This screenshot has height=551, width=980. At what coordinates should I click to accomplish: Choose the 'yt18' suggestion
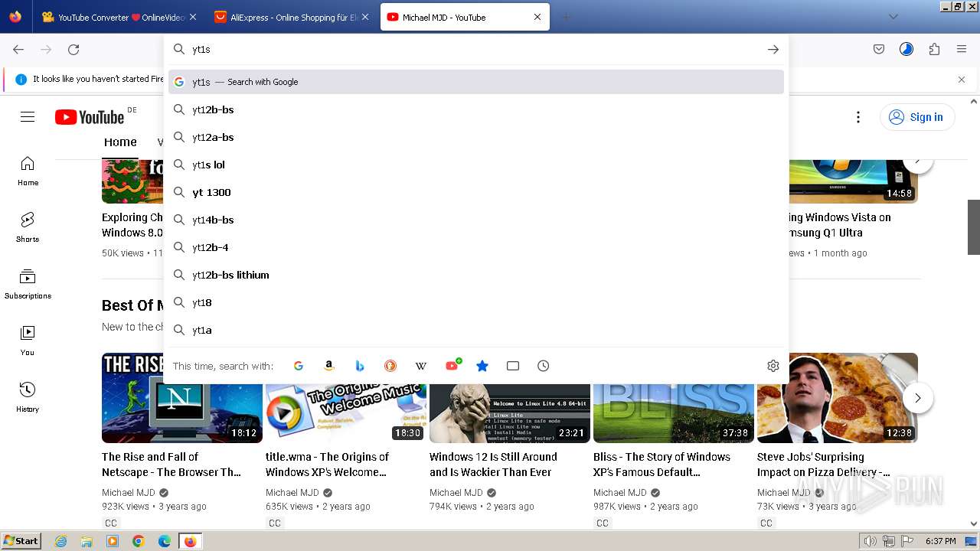(476, 302)
